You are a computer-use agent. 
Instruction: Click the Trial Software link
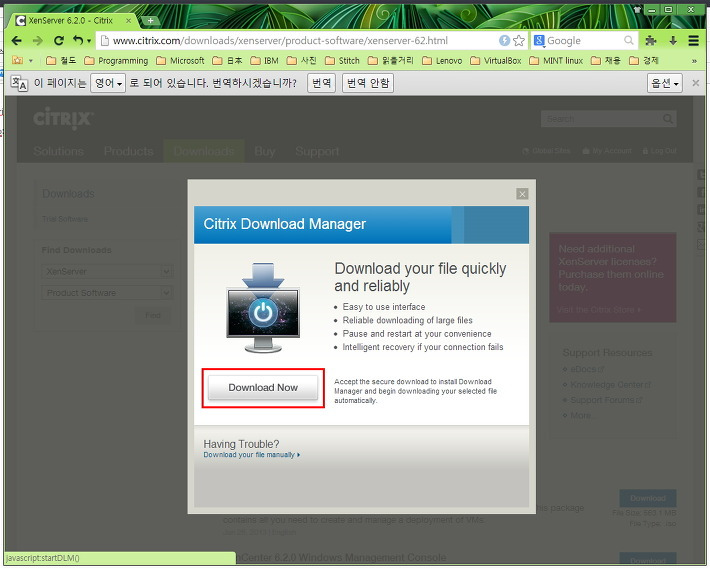[x=65, y=219]
